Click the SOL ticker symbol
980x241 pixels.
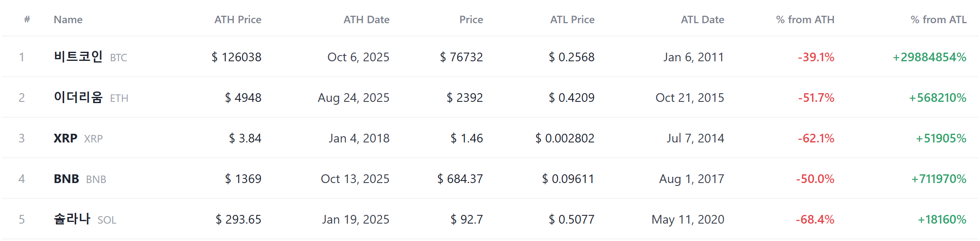tap(107, 220)
